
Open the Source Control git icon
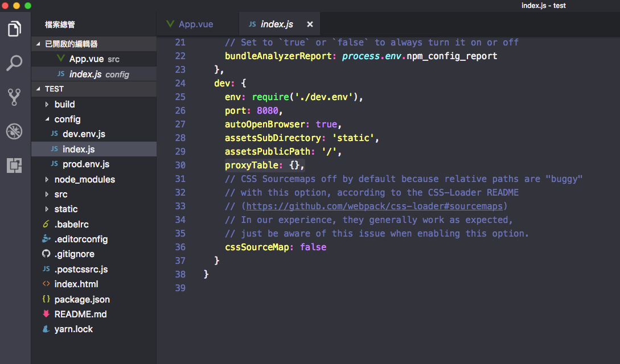click(x=15, y=97)
